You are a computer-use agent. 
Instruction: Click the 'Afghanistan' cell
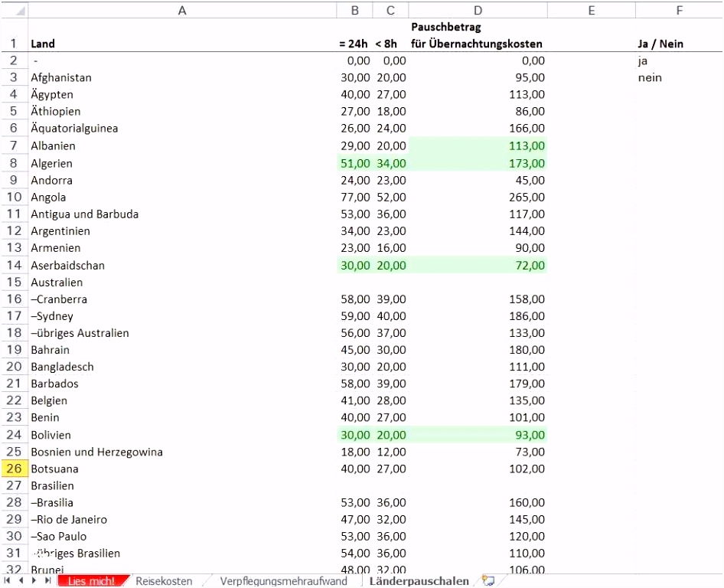click(x=182, y=77)
